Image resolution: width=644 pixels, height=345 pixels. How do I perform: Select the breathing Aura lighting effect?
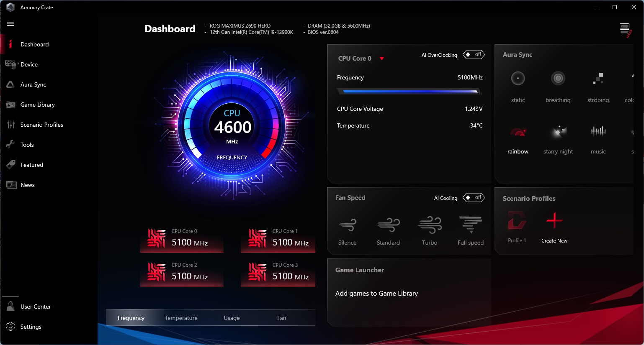(558, 78)
